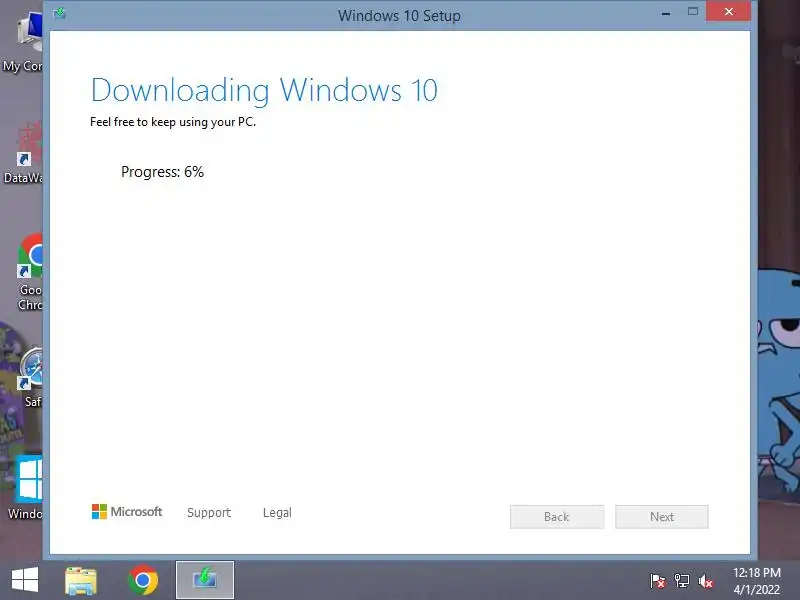
Task: Click the 'Downloading Windows 10' heading
Action: 264,91
